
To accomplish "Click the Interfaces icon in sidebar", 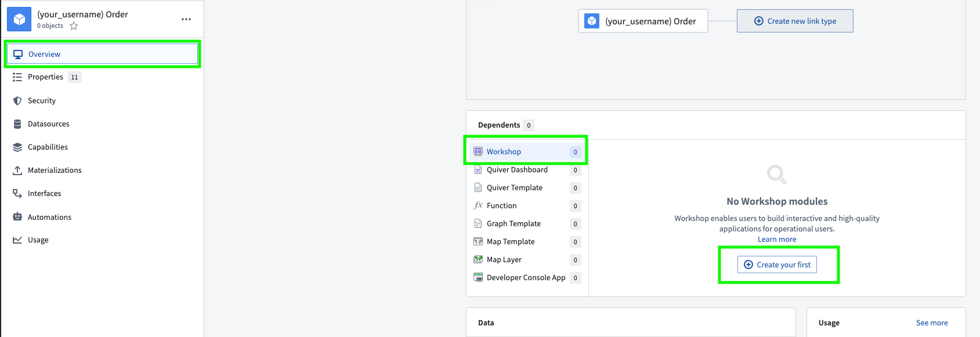I will pos(17,194).
